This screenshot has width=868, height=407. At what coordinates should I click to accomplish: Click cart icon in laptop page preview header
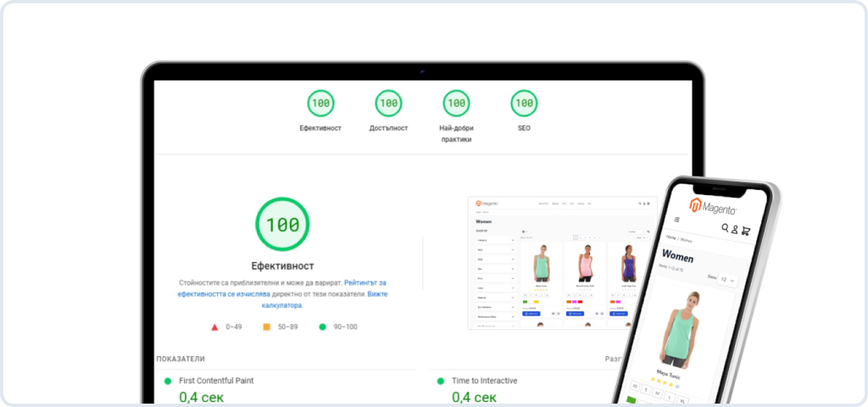tap(648, 203)
